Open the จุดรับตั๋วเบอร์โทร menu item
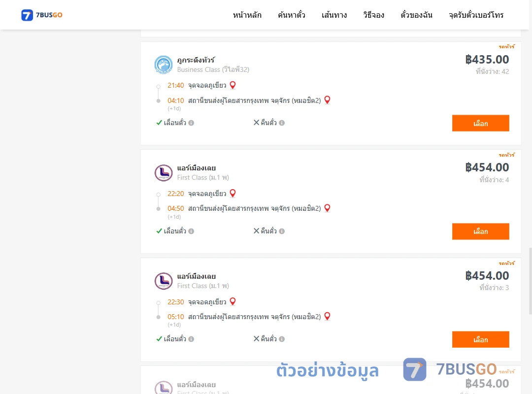The width and height of the screenshot is (532, 394). [x=476, y=15]
